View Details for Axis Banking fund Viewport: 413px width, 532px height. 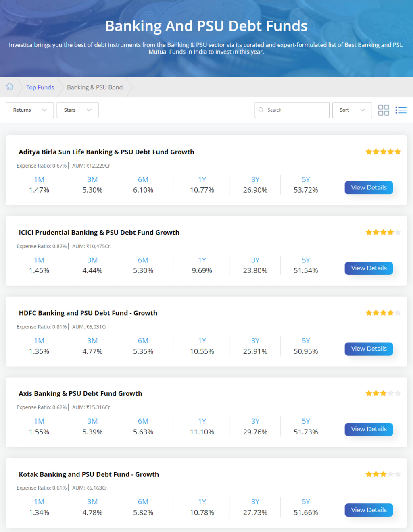point(369,429)
